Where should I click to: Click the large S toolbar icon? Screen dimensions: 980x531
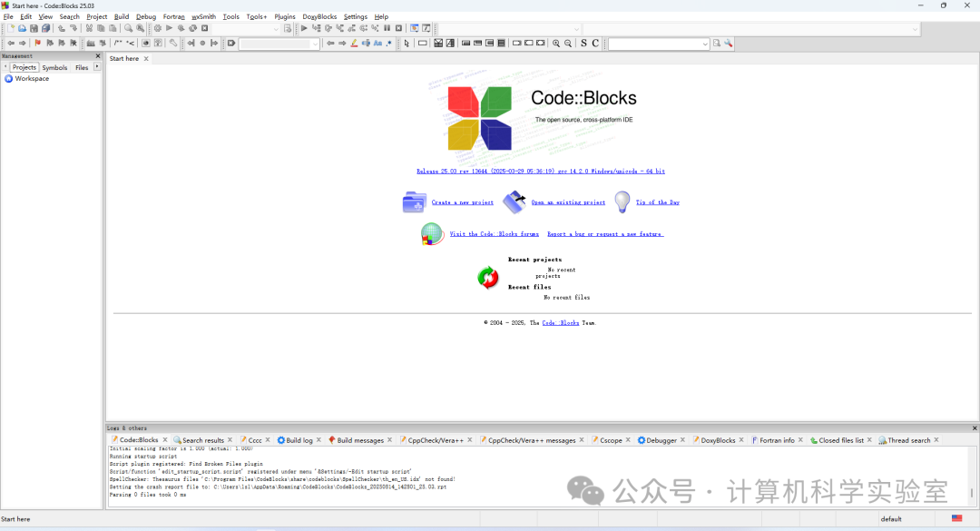583,44
